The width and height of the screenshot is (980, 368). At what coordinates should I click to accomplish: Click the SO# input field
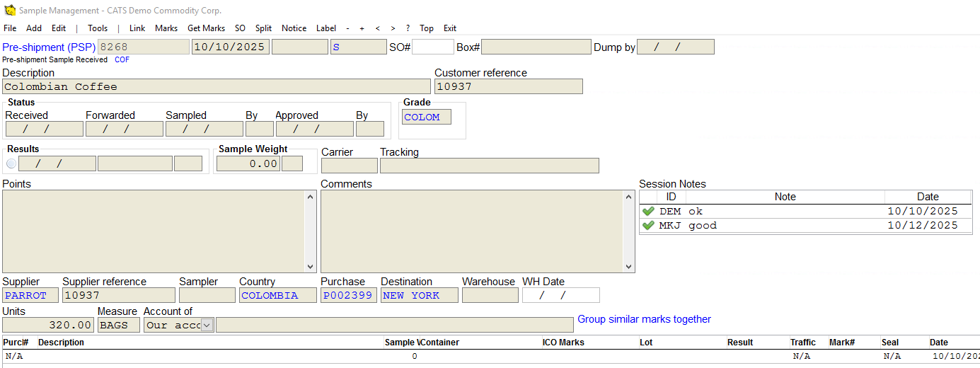click(432, 47)
